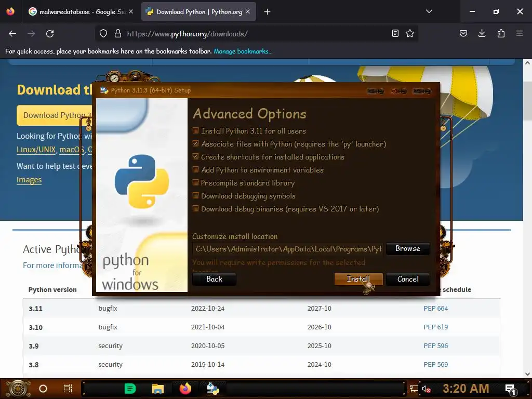Click the 3.10 version cell
The image size is (532, 399).
36,327
